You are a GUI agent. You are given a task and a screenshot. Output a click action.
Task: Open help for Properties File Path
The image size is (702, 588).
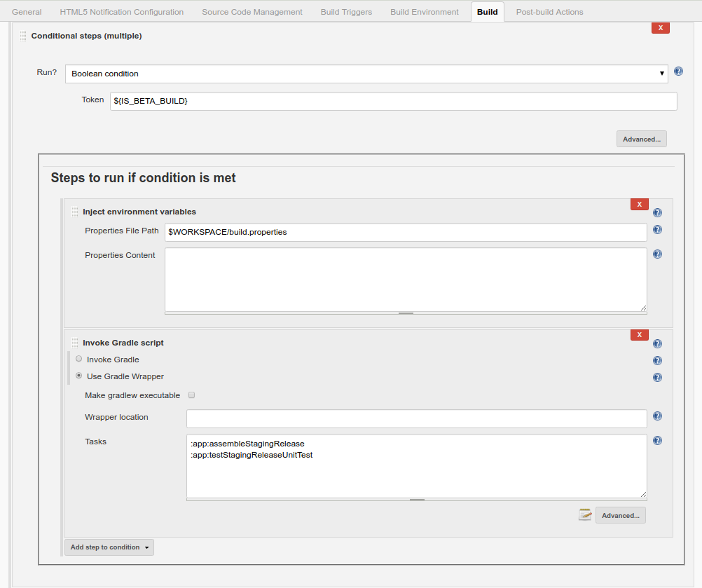point(657,230)
